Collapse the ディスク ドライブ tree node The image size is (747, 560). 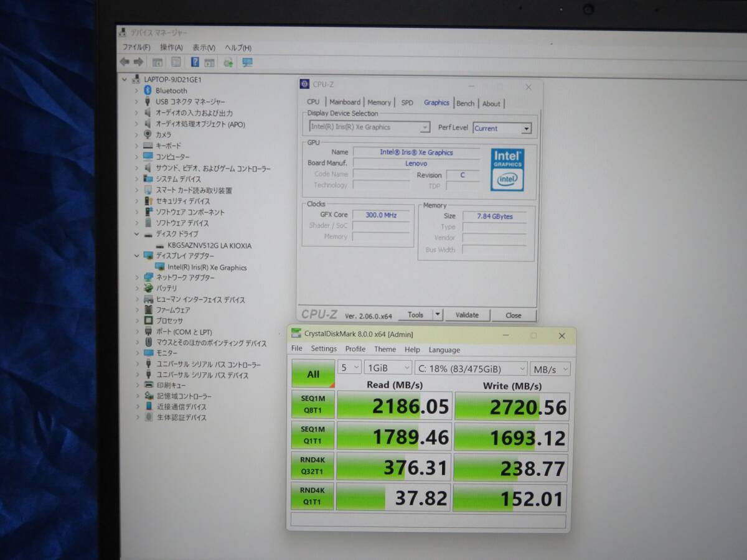click(137, 234)
